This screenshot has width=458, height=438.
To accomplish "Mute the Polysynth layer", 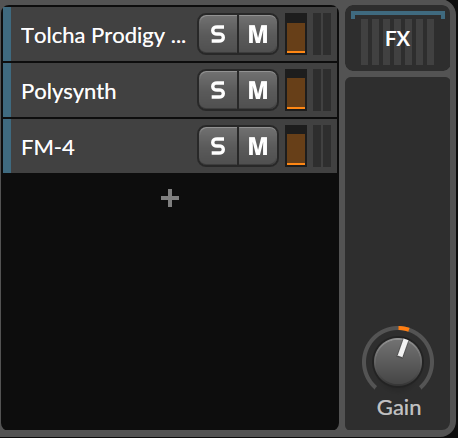I will pyautogui.click(x=258, y=90).
